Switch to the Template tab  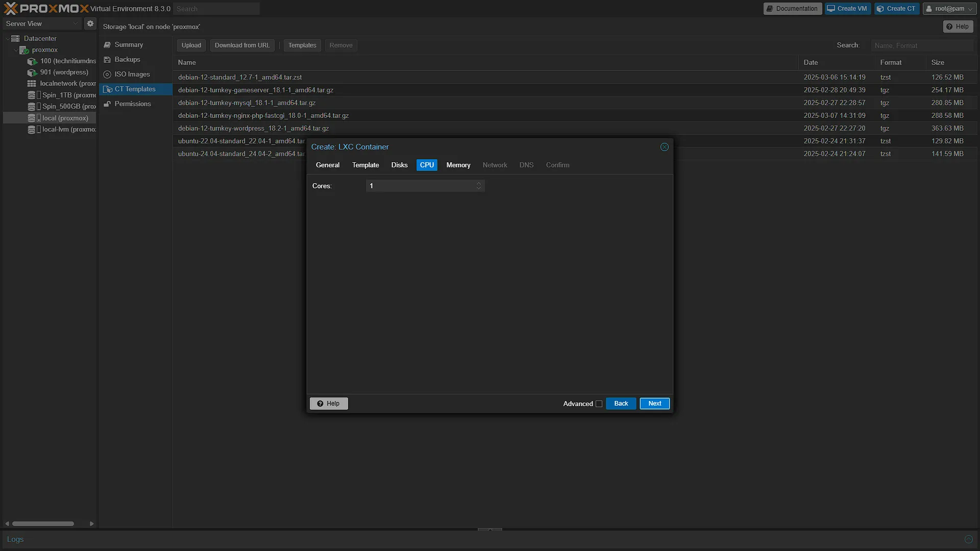(365, 165)
